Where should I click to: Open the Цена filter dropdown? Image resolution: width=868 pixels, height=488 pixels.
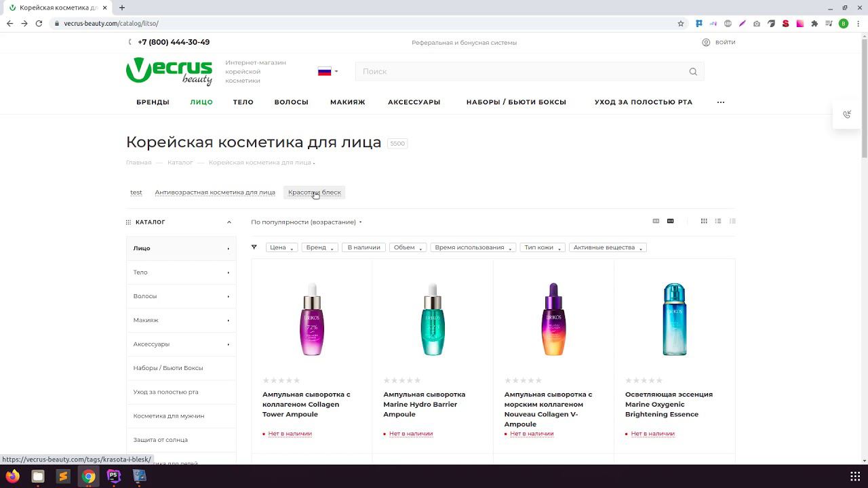tap(281, 247)
